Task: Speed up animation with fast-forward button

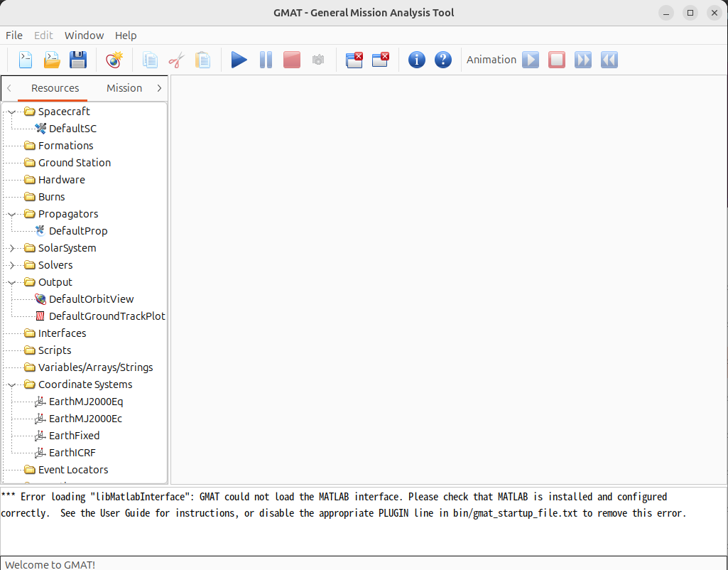Action: 583,60
